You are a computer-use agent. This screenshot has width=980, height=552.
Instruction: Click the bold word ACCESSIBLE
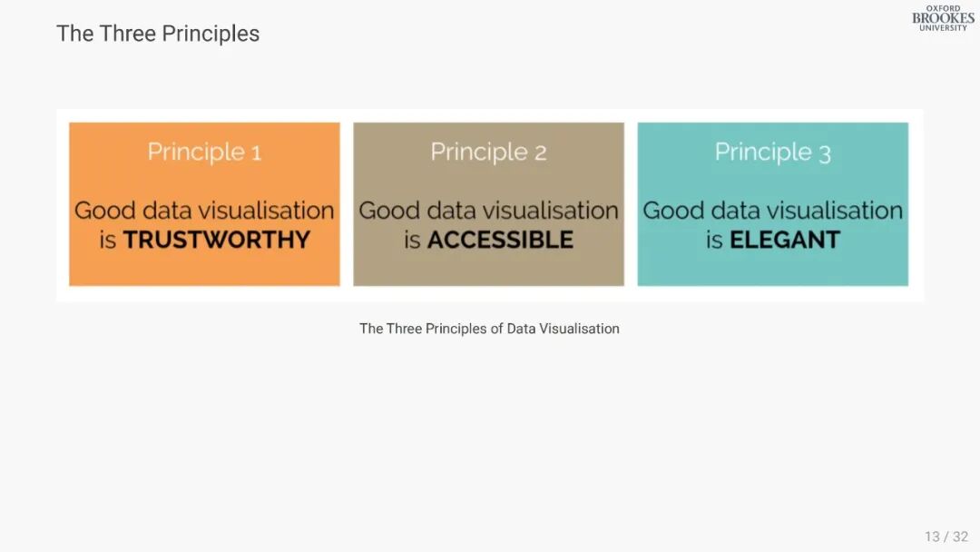pos(500,240)
